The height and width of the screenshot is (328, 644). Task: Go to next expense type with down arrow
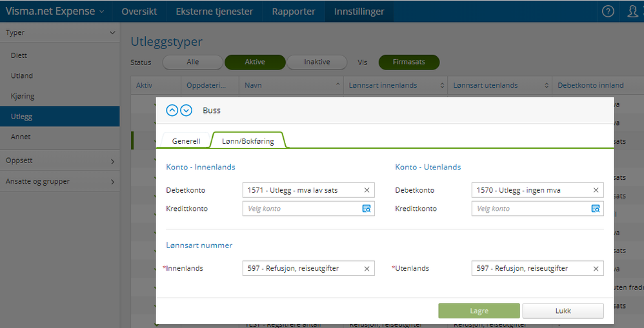click(186, 110)
